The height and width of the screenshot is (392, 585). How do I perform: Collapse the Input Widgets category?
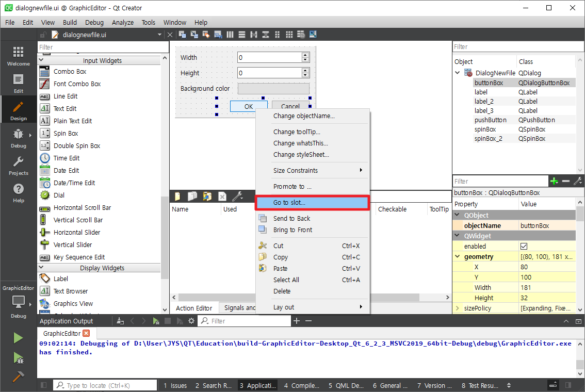click(x=41, y=60)
